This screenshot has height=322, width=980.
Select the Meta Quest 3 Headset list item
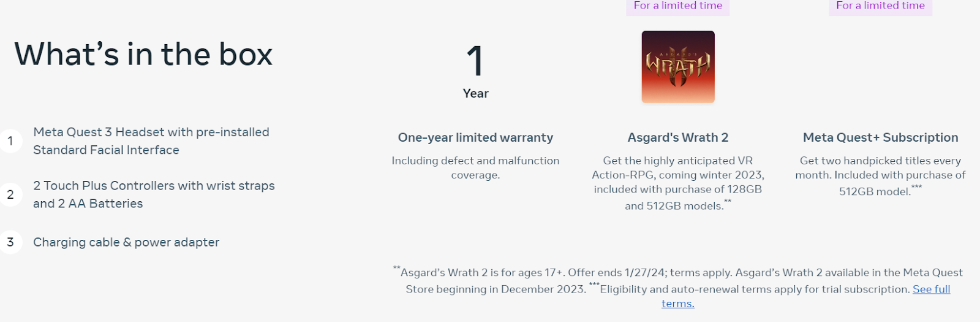point(151,141)
